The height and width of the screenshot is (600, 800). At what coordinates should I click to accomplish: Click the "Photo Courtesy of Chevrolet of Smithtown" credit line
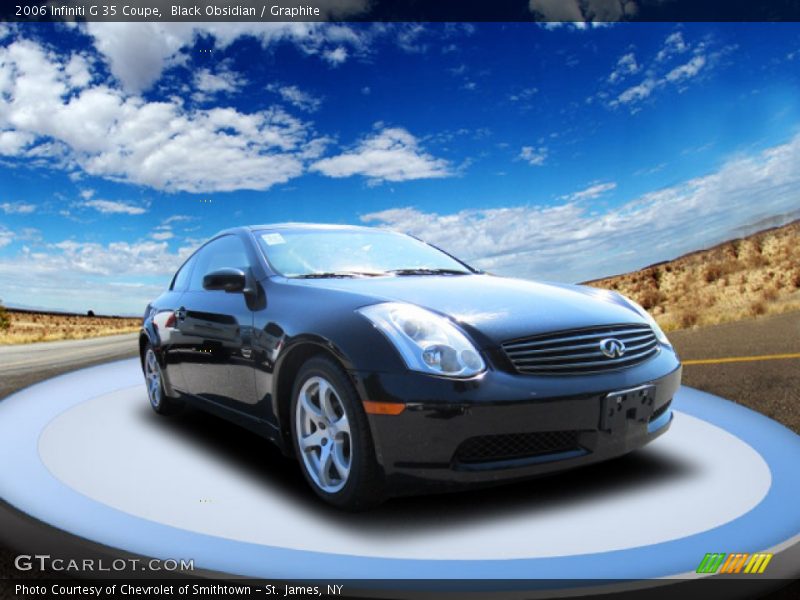[179, 590]
